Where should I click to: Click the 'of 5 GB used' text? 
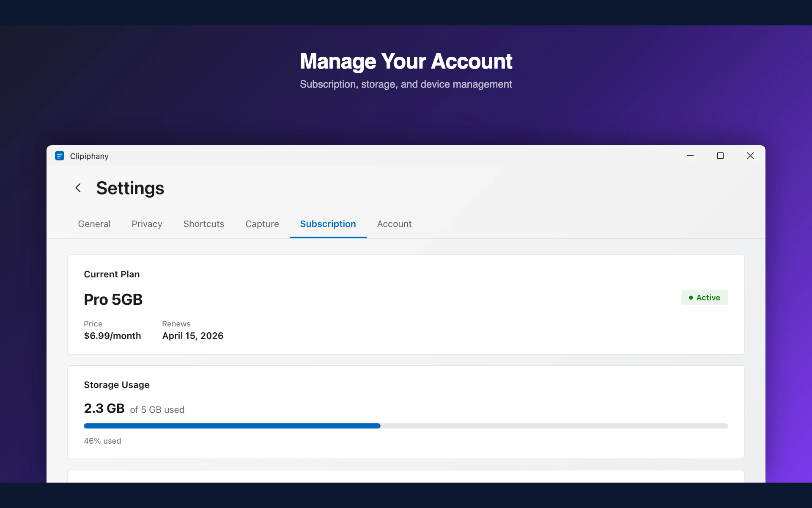pyautogui.click(x=157, y=410)
